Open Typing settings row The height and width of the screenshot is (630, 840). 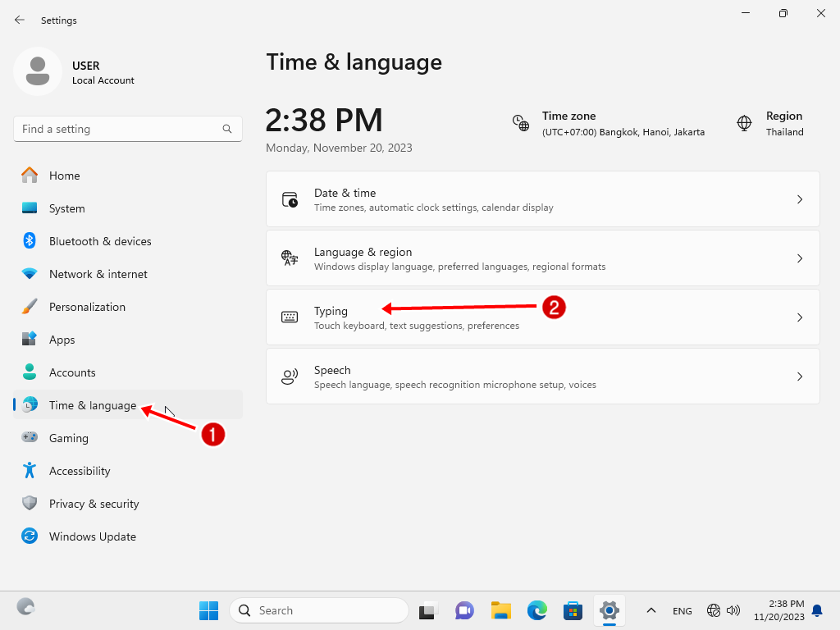point(541,317)
